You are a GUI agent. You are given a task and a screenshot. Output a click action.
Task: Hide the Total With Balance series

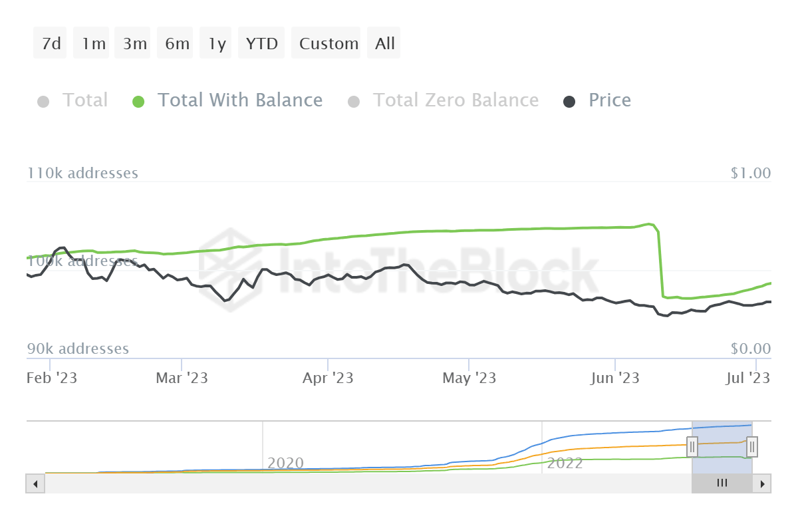point(239,100)
